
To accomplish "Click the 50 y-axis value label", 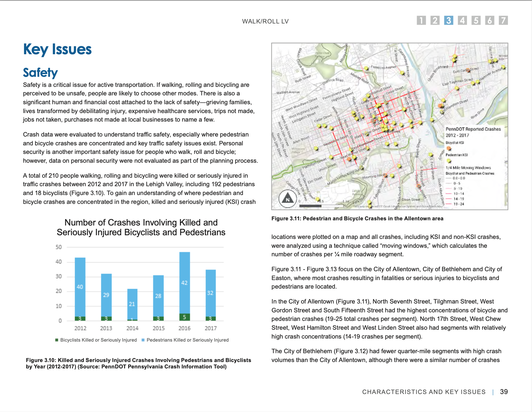I will pos(59,247).
